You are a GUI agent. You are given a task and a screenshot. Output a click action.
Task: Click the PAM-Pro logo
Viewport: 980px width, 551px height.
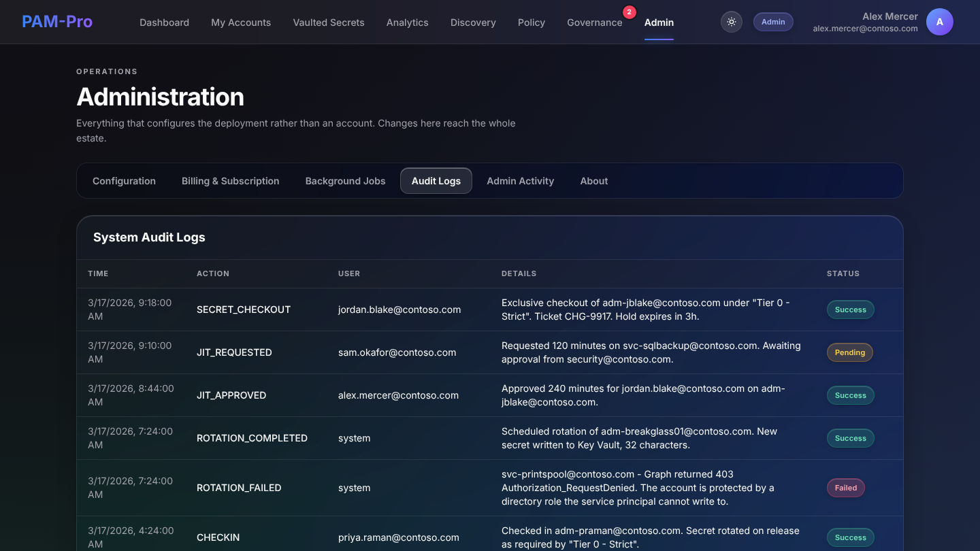(57, 22)
